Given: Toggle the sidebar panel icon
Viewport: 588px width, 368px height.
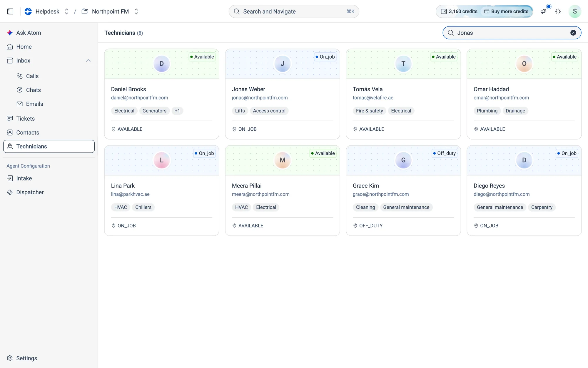Looking at the screenshot, I should (x=10, y=11).
